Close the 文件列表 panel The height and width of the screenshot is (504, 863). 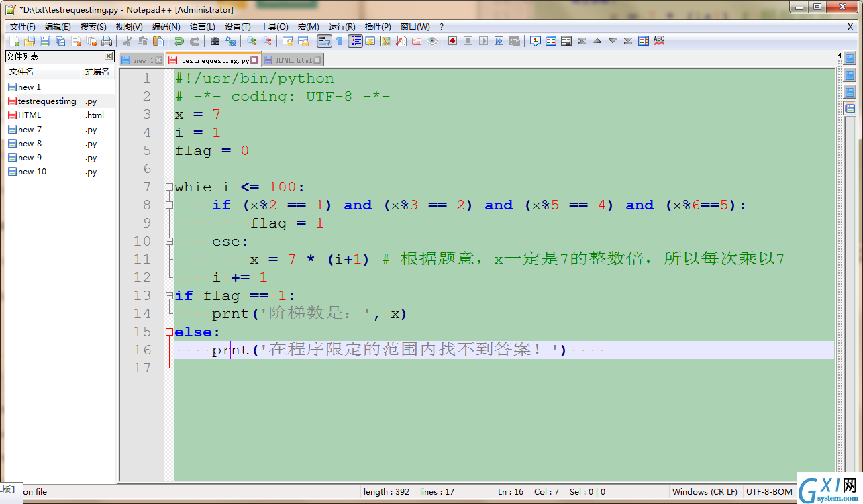109,56
